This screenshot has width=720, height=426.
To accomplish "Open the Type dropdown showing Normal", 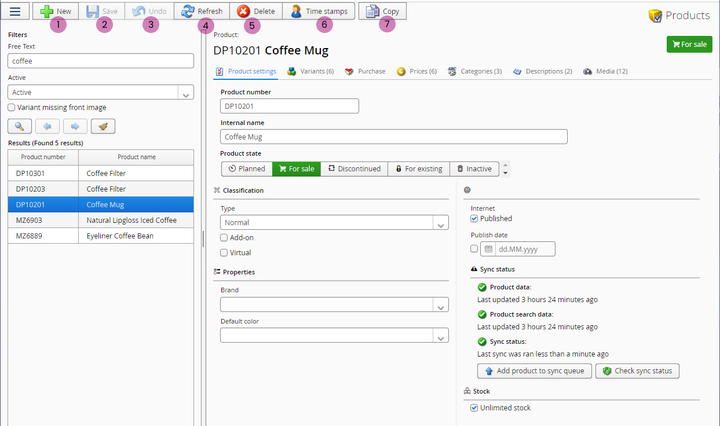I will pyautogui.click(x=441, y=222).
